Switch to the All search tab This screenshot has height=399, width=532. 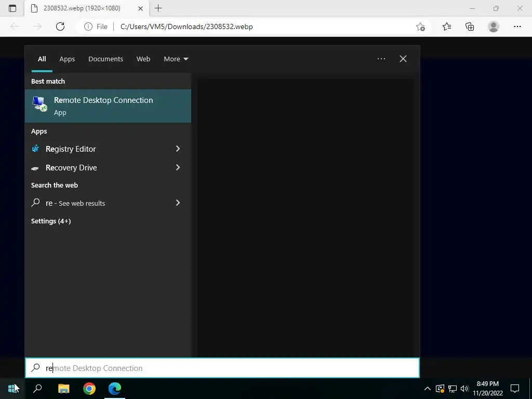pos(42,59)
